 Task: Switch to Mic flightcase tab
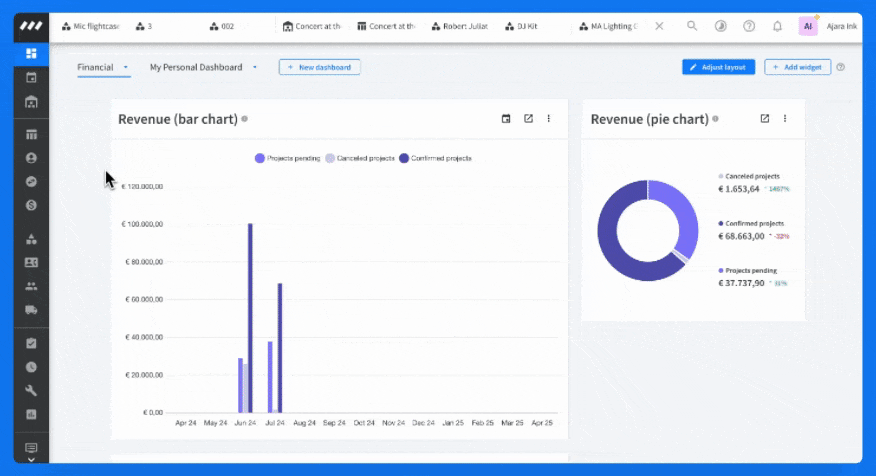(x=91, y=26)
